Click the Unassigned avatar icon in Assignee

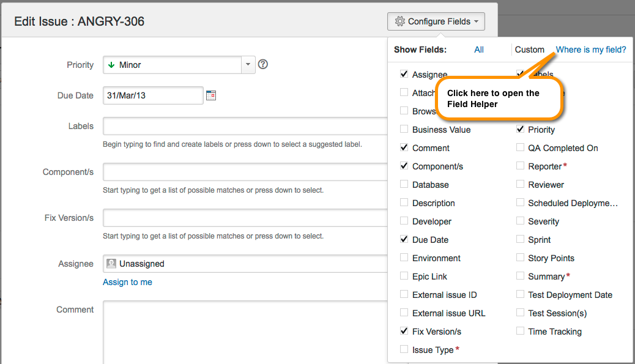coord(111,264)
